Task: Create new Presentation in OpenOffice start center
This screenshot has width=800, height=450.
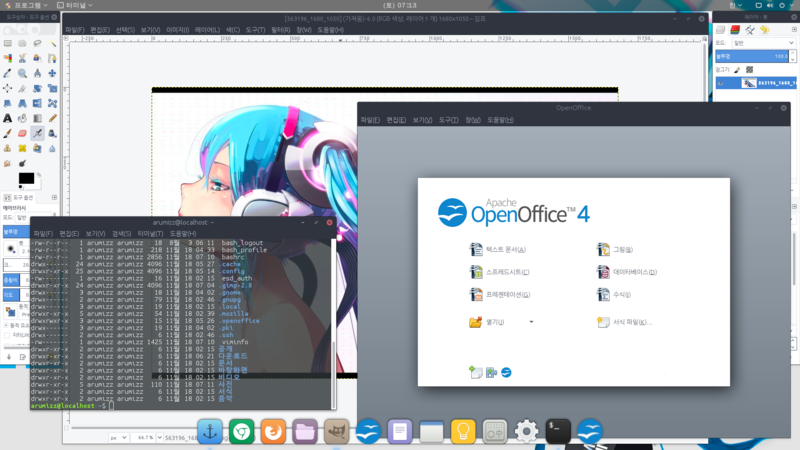Action: [500, 294]
